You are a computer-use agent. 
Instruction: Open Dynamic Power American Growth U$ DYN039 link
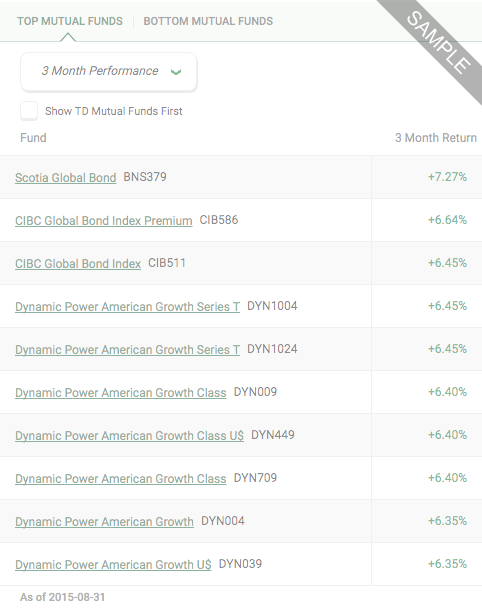click(x=113, y=565)
